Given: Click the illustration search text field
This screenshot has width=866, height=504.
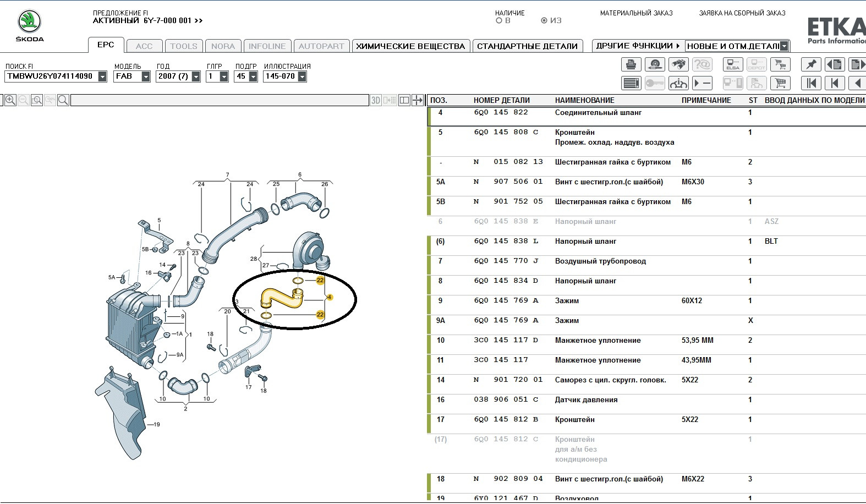Looking at the screenshot, I should point(220,100).
